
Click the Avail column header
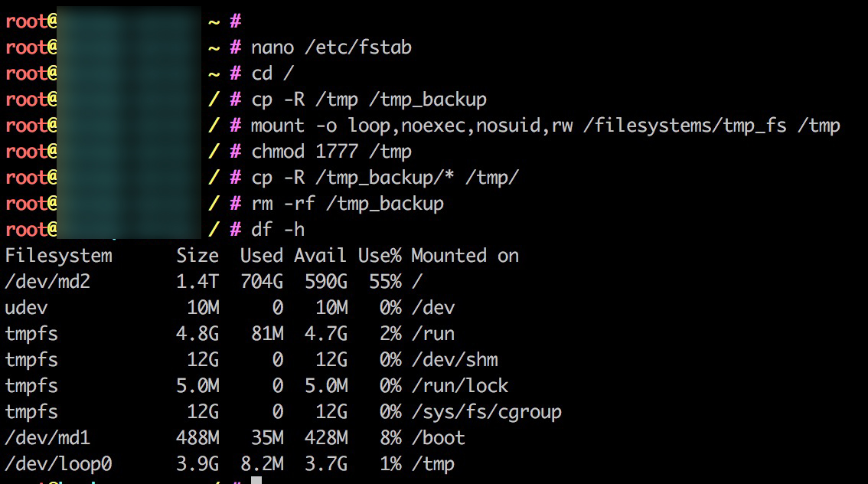[320, 256]
